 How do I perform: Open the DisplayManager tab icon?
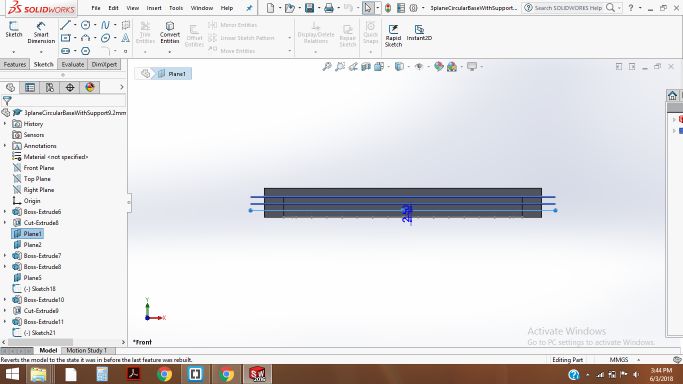90,88
